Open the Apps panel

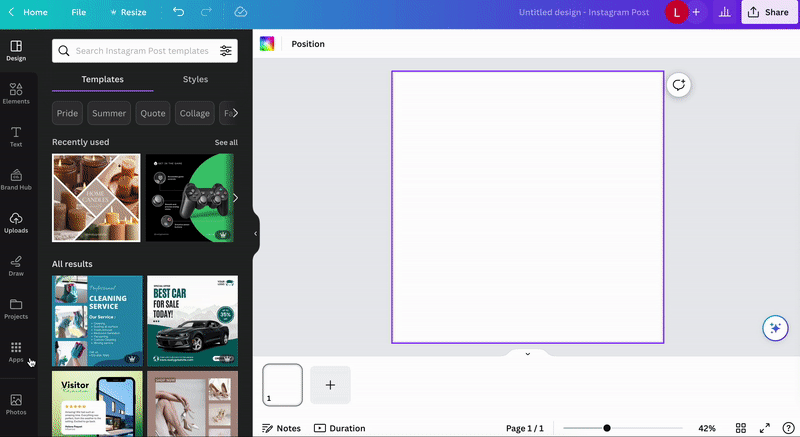click(16, 351)
